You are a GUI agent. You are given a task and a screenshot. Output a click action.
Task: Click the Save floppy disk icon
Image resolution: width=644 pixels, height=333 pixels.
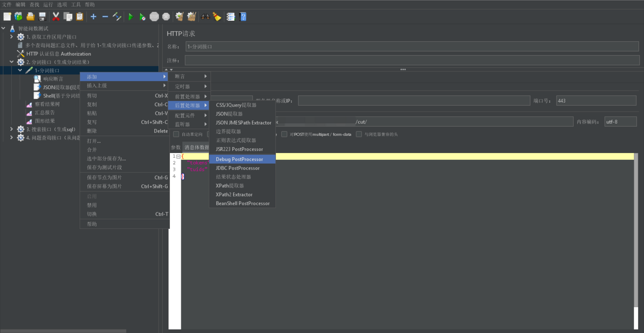pyautogui.click(x=42, y=17)
